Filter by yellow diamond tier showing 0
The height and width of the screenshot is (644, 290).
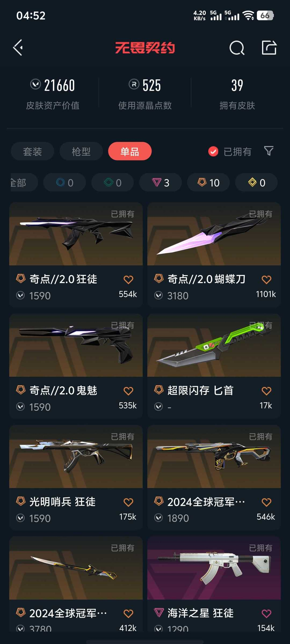coord(256,182)
